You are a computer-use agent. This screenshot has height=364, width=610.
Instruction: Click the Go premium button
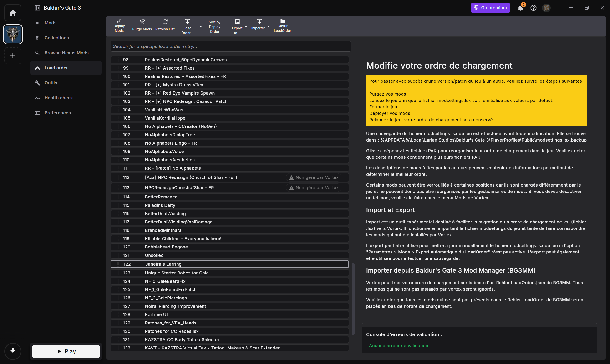pyautogui.click(x=490, y=8)
